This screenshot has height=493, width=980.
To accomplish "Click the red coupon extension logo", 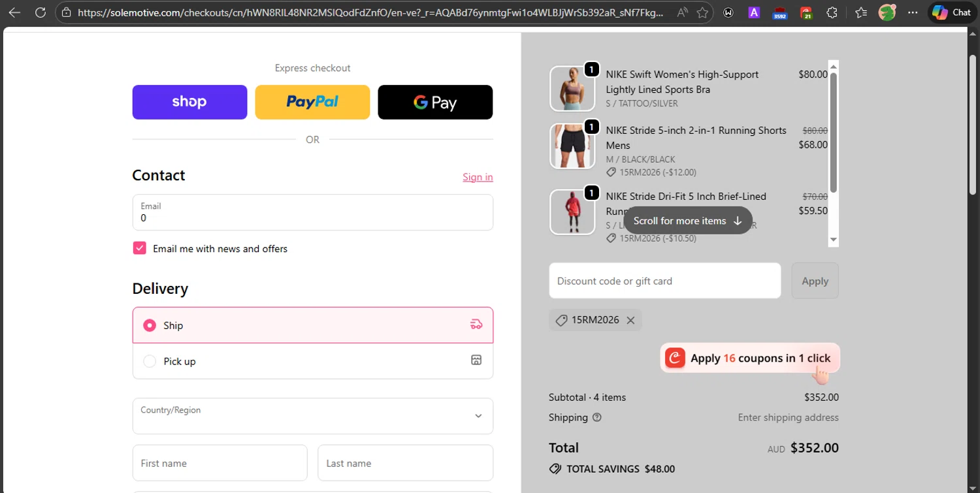I will (675, 358).
